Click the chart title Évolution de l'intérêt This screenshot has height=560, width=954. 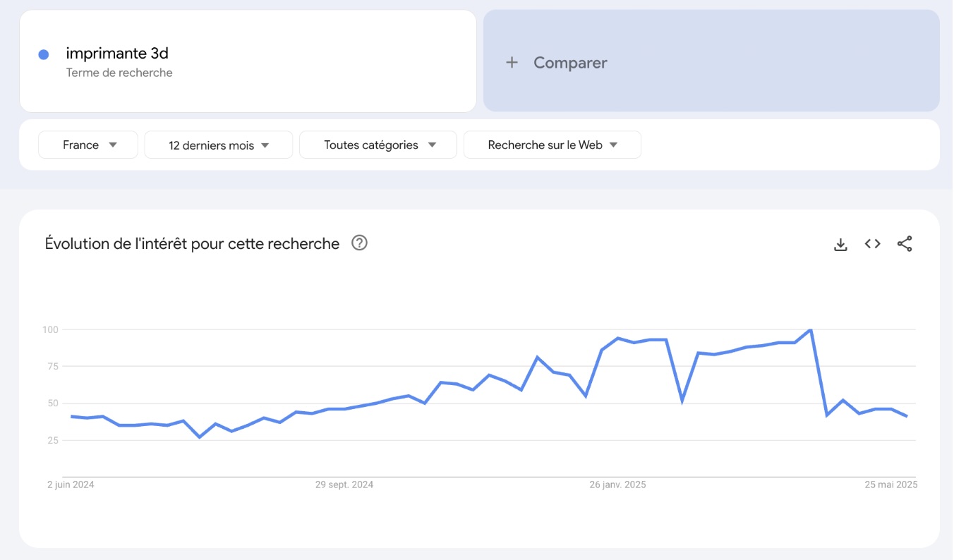[192, 243]
